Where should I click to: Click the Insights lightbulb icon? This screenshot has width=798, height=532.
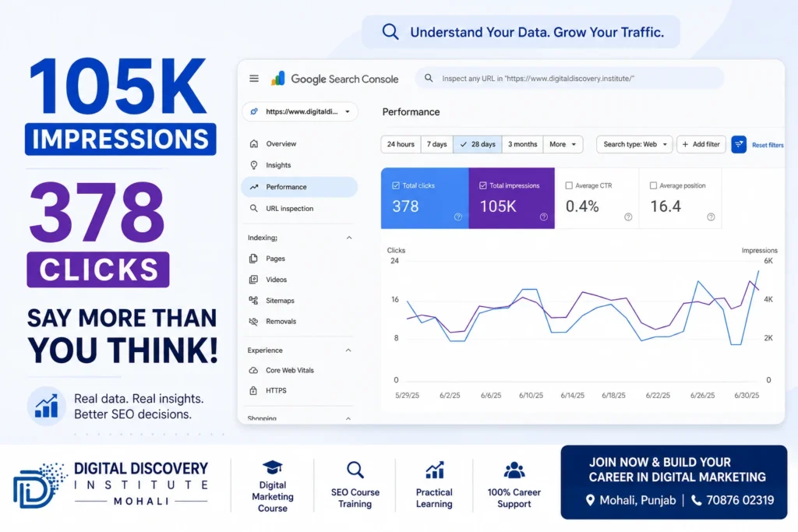coord(254,165)
